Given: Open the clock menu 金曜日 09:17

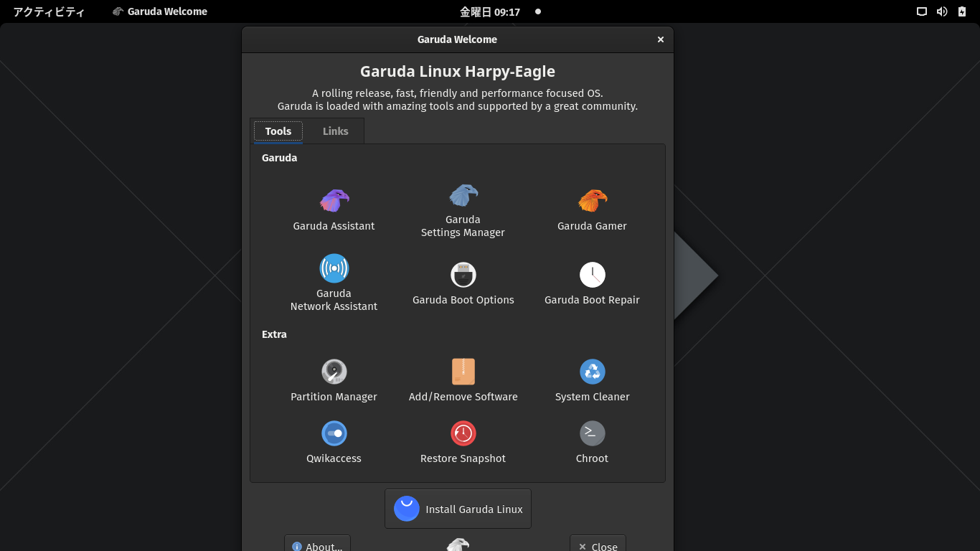Looking at the screenshot, I should coord(490,11).
